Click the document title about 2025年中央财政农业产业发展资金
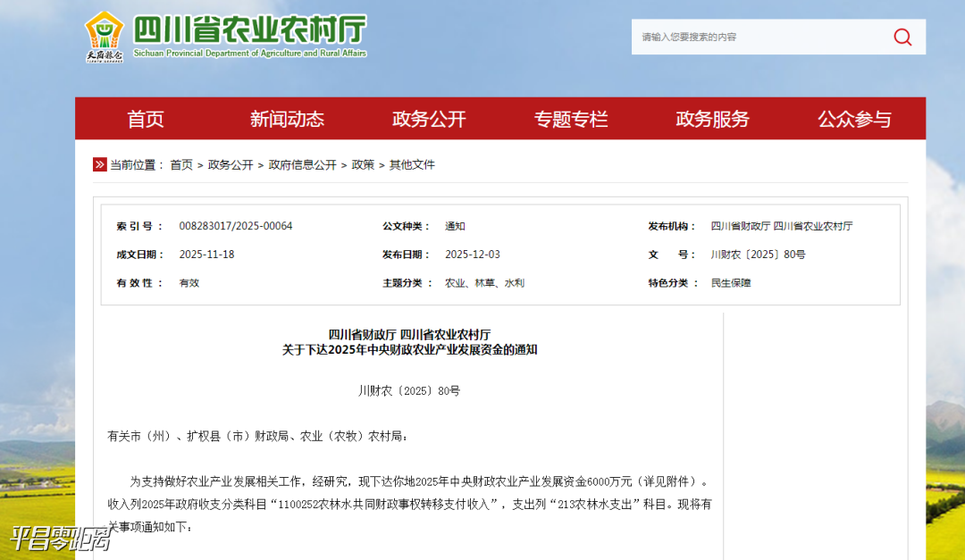 (x=409, y=350)
